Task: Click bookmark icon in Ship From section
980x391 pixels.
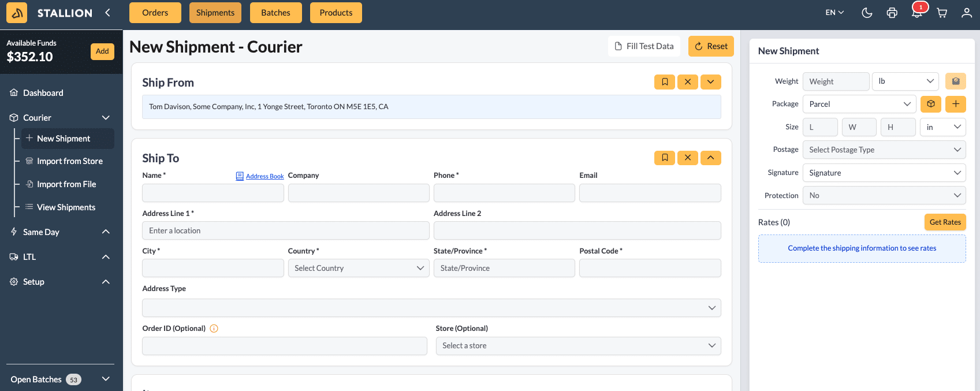Action: [665, 82]
